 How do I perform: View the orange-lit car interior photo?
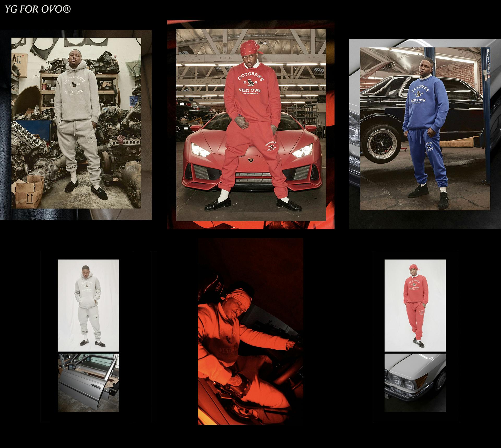click(x=250, y=331)
